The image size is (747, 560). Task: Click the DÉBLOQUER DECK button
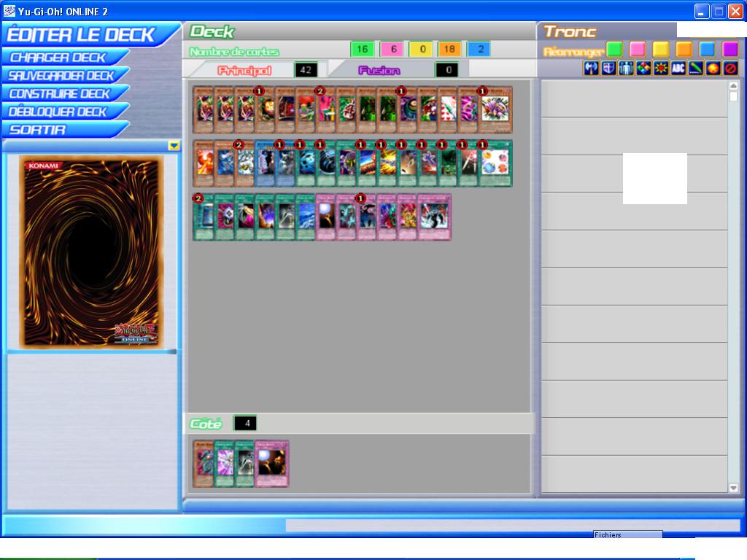(x=64, y=112)
